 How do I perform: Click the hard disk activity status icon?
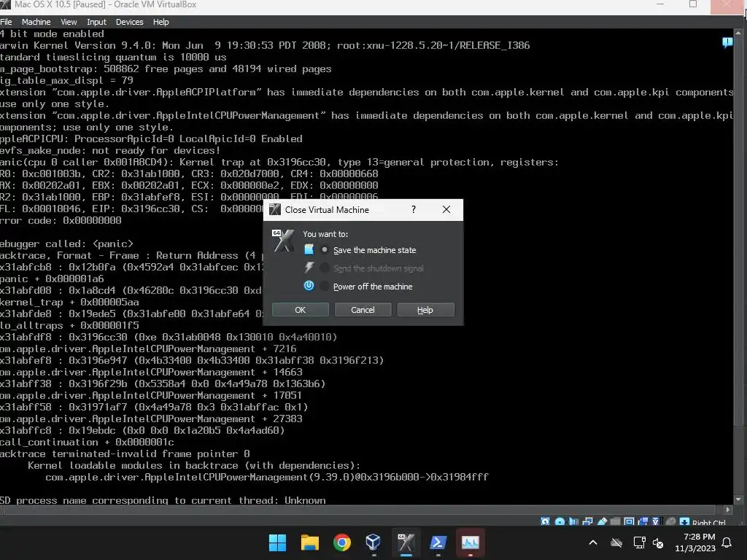(546, 522)
